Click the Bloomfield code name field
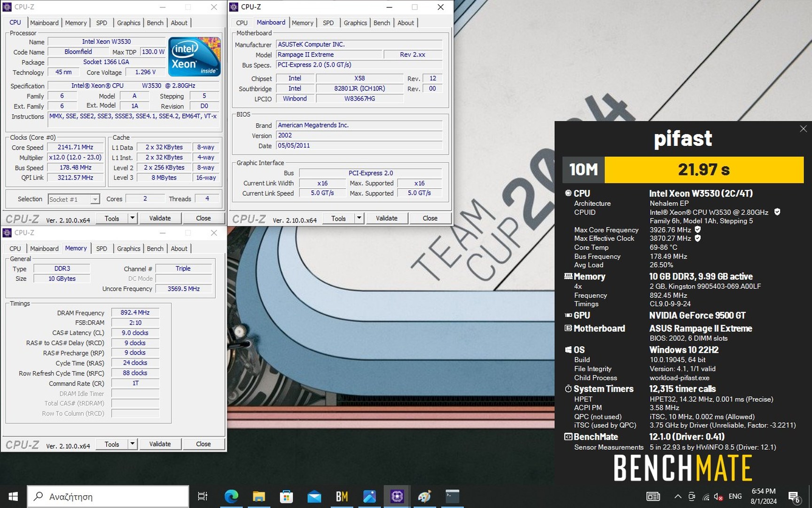812x508 pixels. (78, 52)
